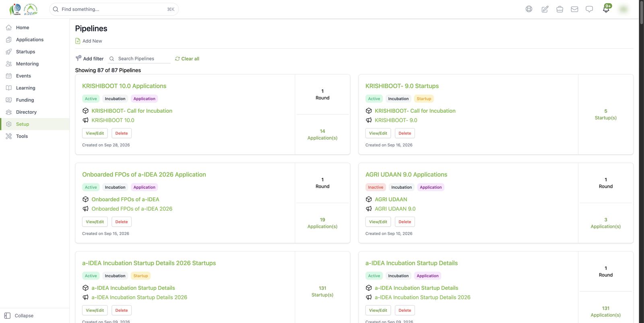The image size is (644, 323).
Task: Open Mentoring in the sidebar
Action: coord(35,64)
